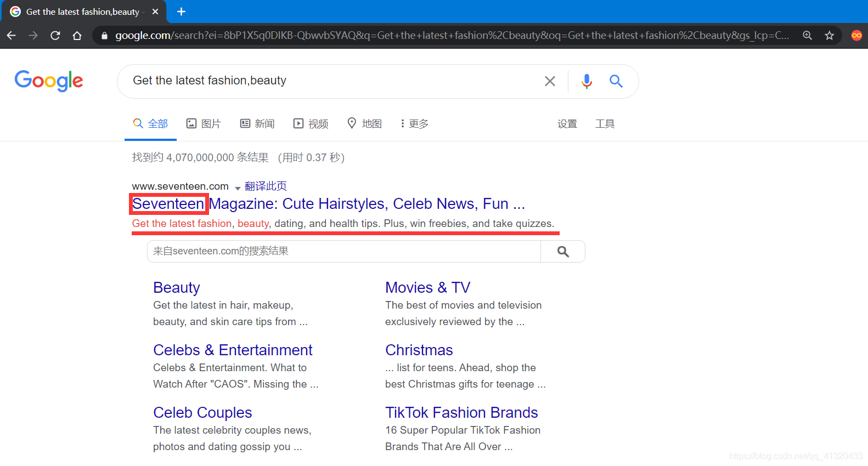Open a new browser tab

point(181,12)
